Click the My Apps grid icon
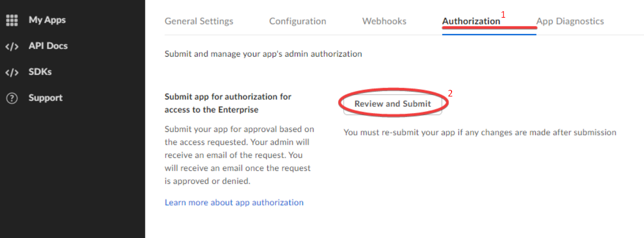Image resolution: width=644 pixels, height=238 pixels. point(12,20)
